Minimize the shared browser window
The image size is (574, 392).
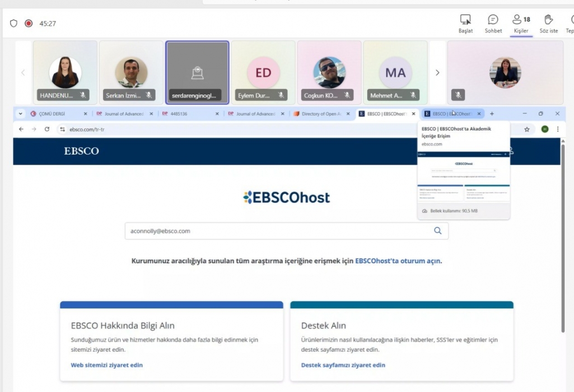(525, 114)
